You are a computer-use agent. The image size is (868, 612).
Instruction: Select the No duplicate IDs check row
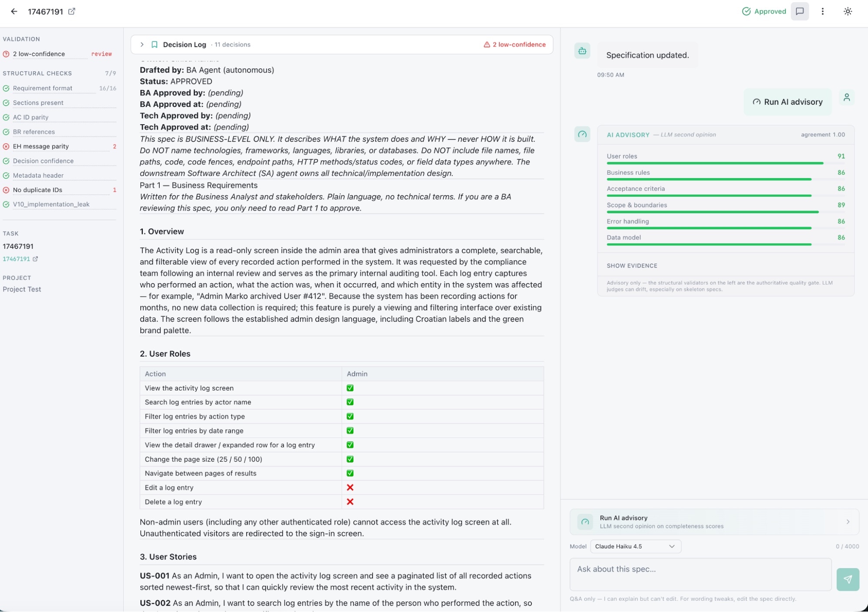coord(59,190)
